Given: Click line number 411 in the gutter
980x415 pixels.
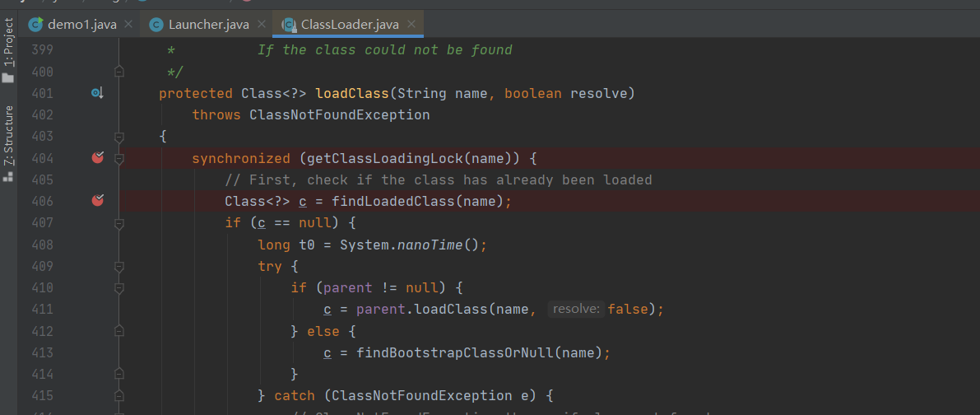Looking at the screenshot, I should (x=42, y=310).
